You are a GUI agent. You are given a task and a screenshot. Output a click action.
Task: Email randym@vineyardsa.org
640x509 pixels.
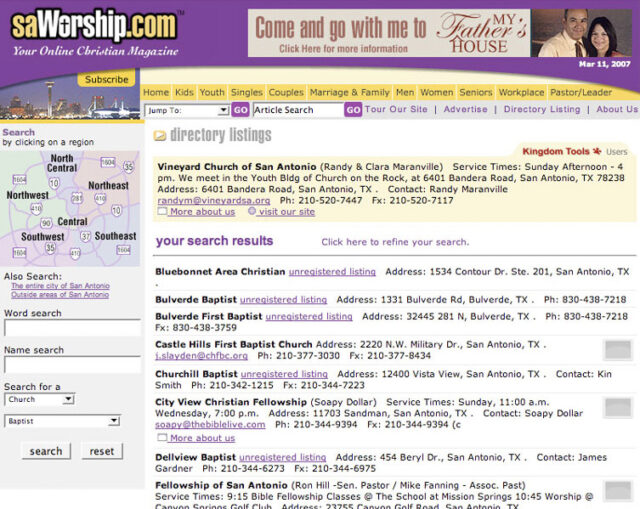pyautogui.click(x=214, y=200)
